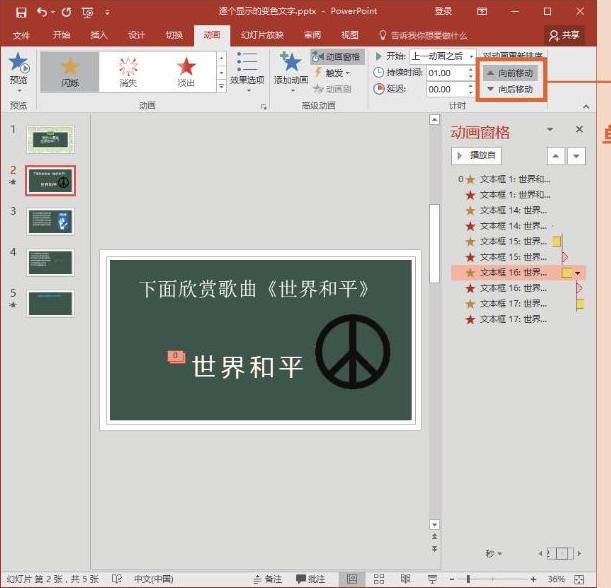Redo the action with the repeat icon
The image size is (611, 588).
66,12
